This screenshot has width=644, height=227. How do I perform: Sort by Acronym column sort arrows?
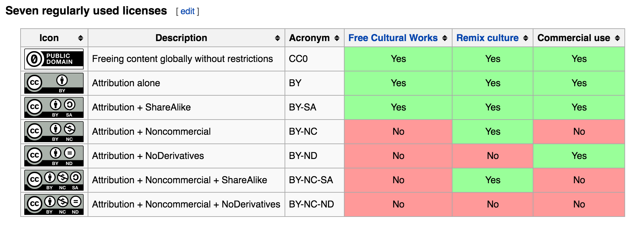coord(337,38)
